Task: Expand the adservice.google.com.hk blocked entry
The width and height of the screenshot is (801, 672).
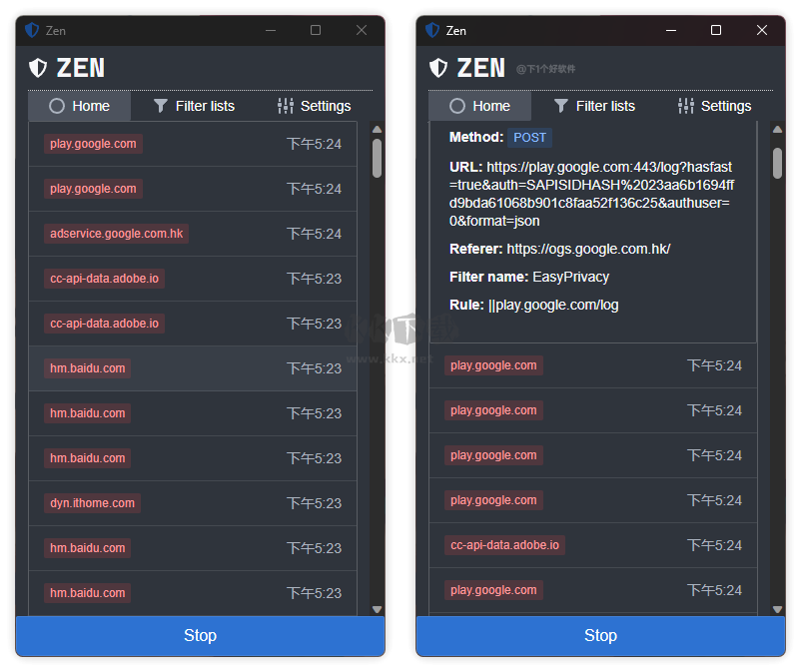Action: (x=193, y=234)
